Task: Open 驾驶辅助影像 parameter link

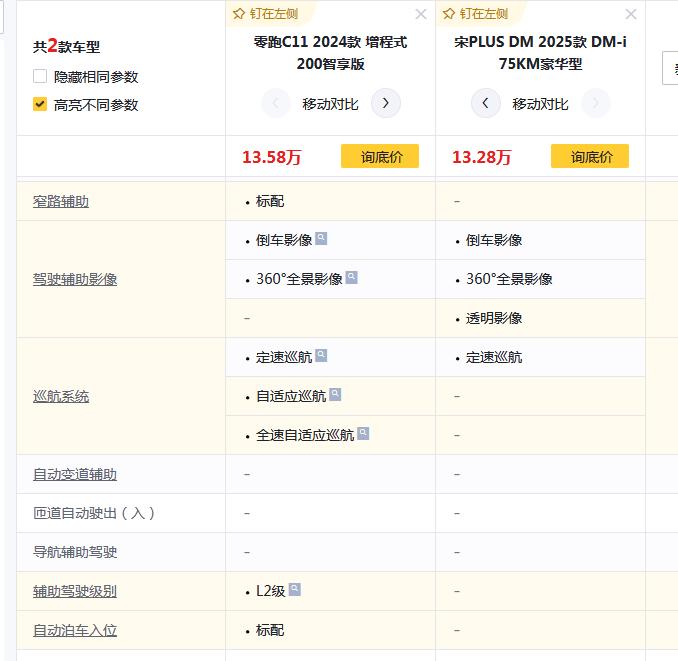Action: point(75,279)
